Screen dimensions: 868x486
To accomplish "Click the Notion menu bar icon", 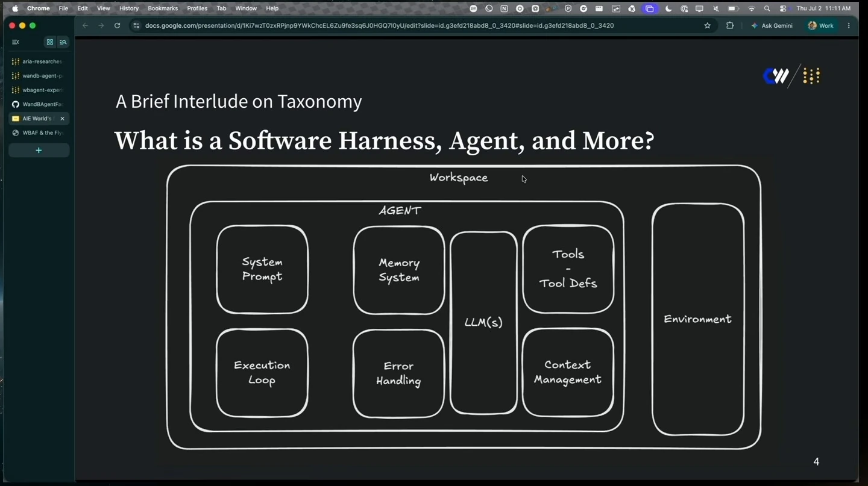I will click(504, 8).
